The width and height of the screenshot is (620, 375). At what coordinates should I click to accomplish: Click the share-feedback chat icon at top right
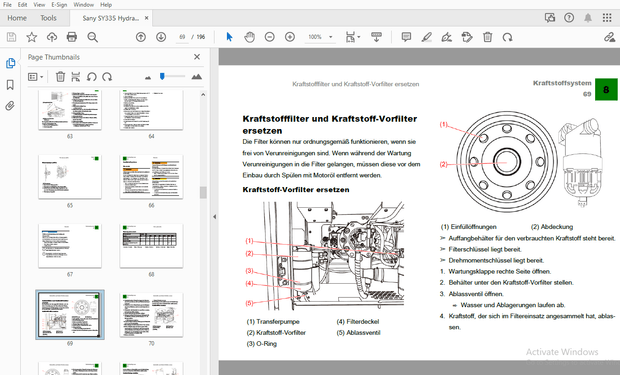coord(550,18)
